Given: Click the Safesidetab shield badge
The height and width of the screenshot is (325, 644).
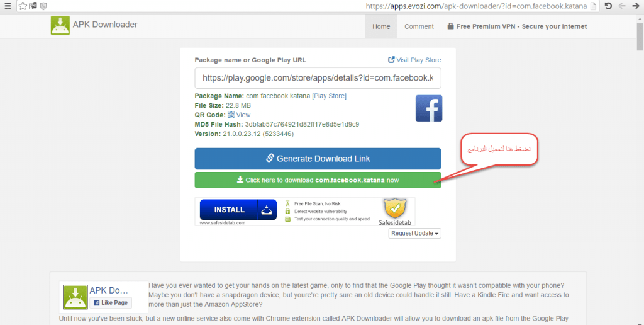Looking at the screenshot, I should point(395,209).
